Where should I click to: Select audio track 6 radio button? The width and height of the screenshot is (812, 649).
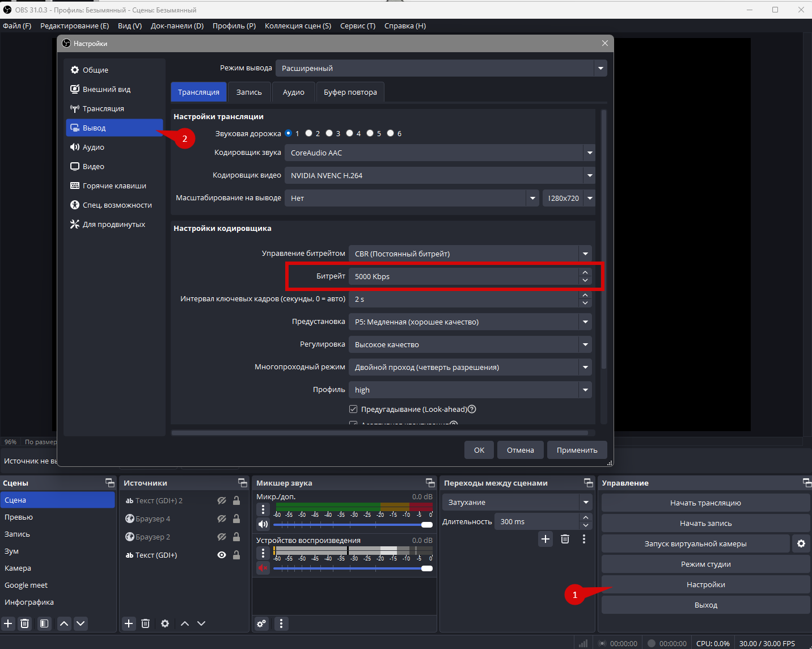[391, 133]
